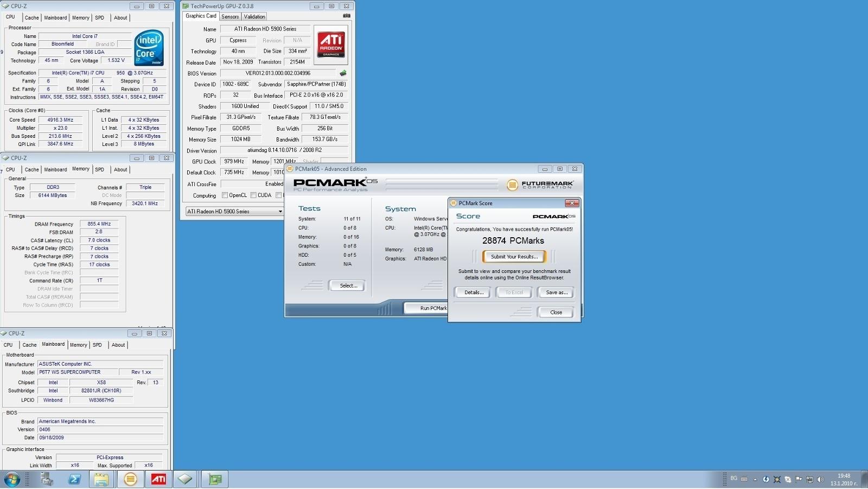
Task: Click the Driver Version field atiumdag 8.14.10.0716
Action: [284, 150]
